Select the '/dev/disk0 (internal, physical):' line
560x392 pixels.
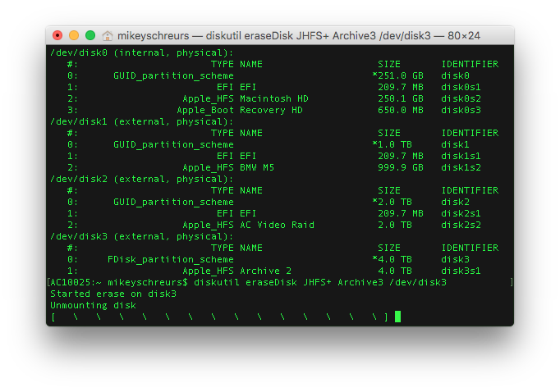[142, 52]
